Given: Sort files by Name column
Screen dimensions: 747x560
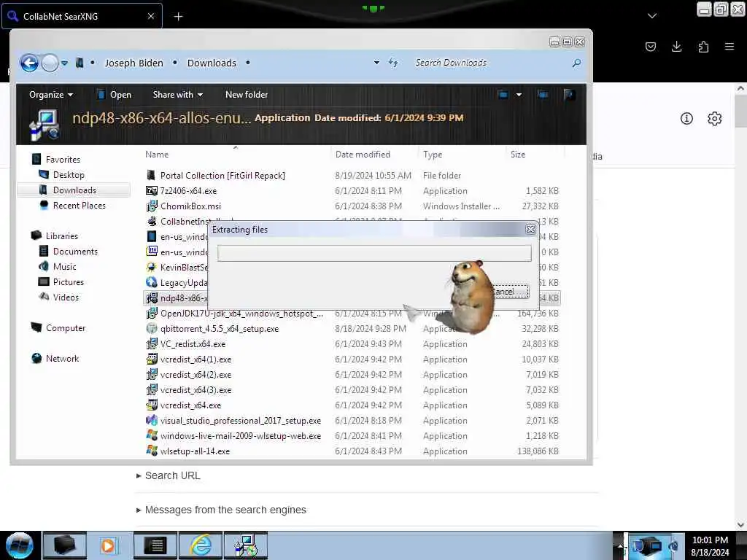Looking at the screenshot, I should point(157,155).
